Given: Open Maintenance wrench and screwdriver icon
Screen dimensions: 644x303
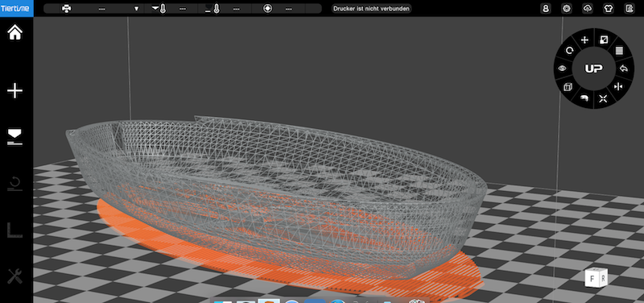Looking at the screenshot, I should point(15,276).
